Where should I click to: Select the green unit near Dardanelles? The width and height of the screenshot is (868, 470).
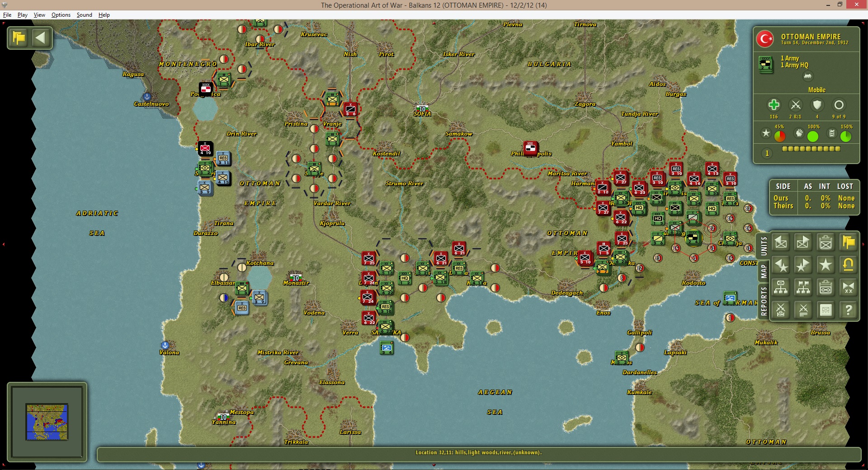click(622, 357)
